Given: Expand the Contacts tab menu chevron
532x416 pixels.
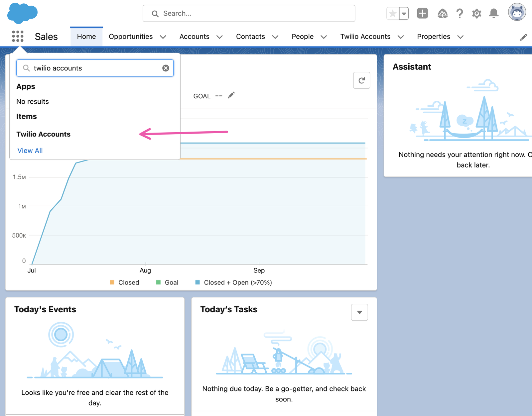Looking at the screenshot, I should (x=276, y=37).
